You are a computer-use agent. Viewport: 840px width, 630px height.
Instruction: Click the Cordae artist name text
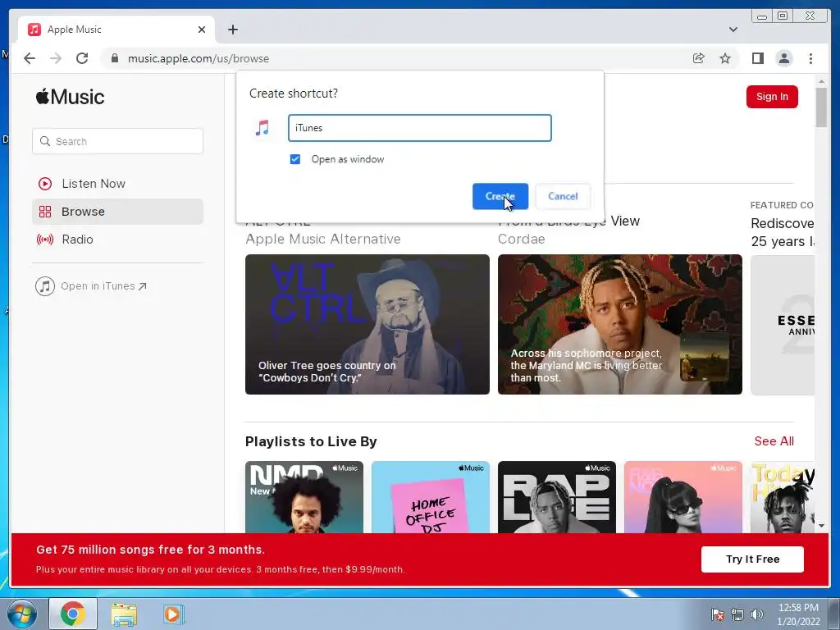[x=521, y=239]
